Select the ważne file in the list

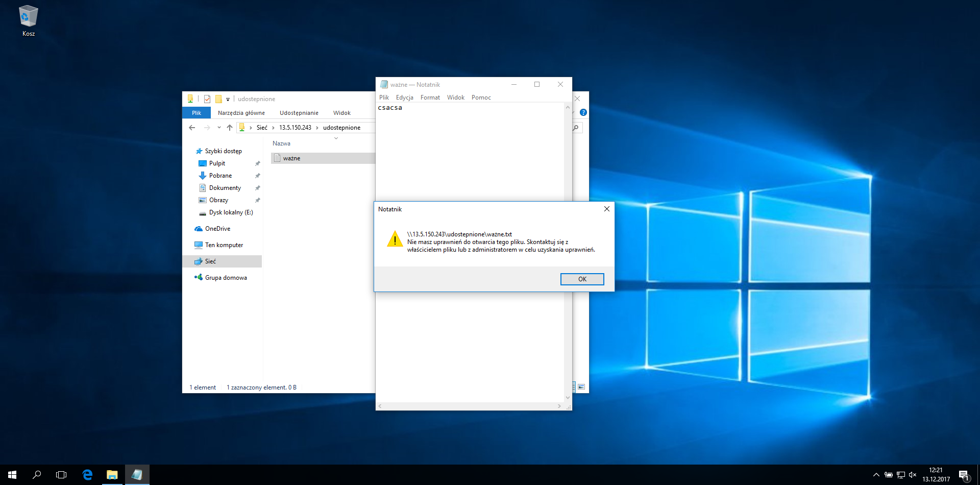[x=291, y=158]
